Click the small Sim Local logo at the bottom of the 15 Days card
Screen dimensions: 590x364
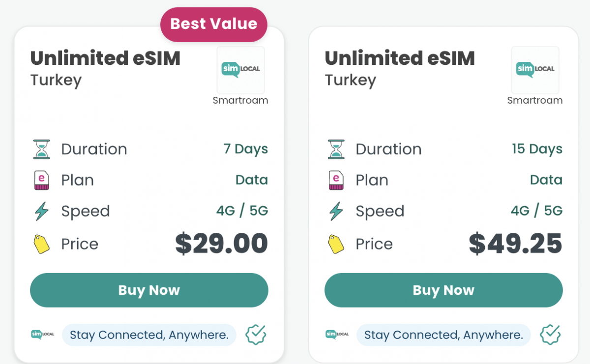click(337, 335)
